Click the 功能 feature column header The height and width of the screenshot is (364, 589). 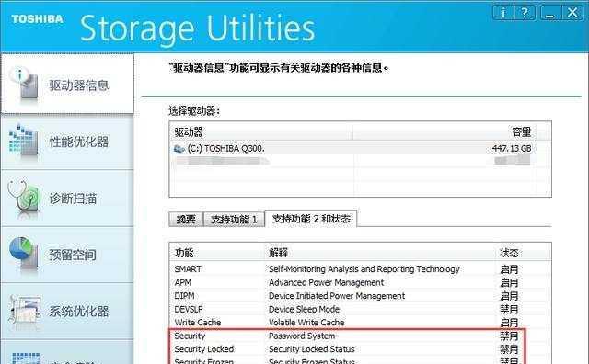tap(217, 253)
